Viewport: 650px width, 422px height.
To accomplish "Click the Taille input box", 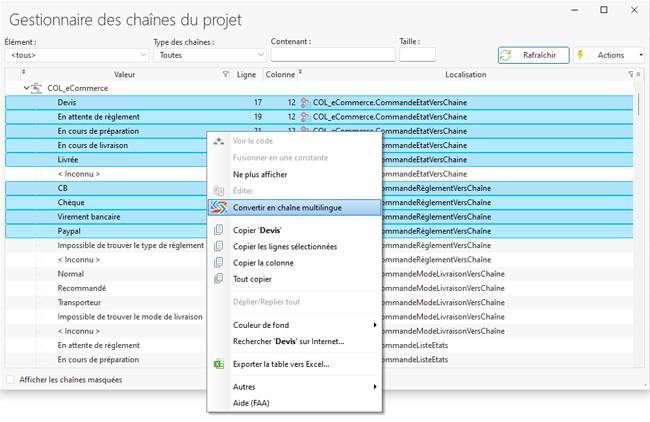I will click(416, 55).
